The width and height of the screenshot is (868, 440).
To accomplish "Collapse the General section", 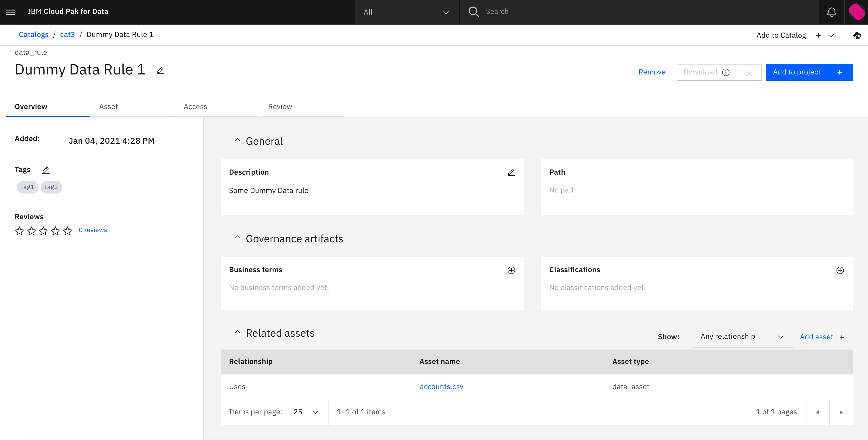I will tap(237, 140).
